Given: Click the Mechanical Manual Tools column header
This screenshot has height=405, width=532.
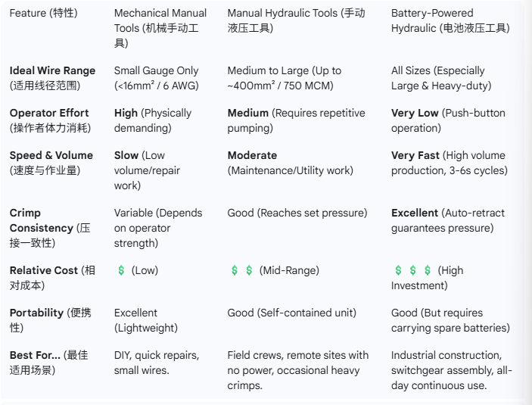Looking at the screenshot, I should (x=160, y=28).
